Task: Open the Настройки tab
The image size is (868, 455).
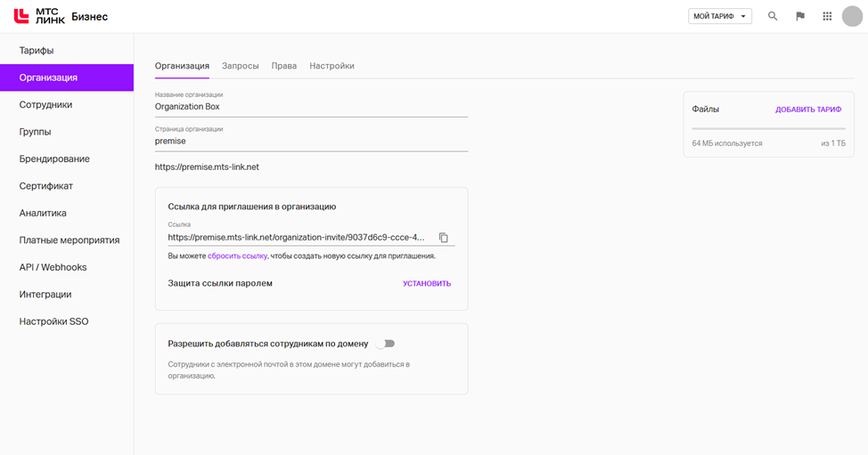Action: [332, 66]
